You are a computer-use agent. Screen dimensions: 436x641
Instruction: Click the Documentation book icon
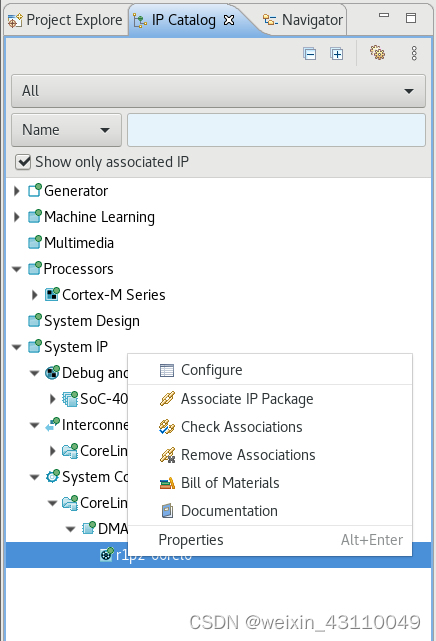167,511
